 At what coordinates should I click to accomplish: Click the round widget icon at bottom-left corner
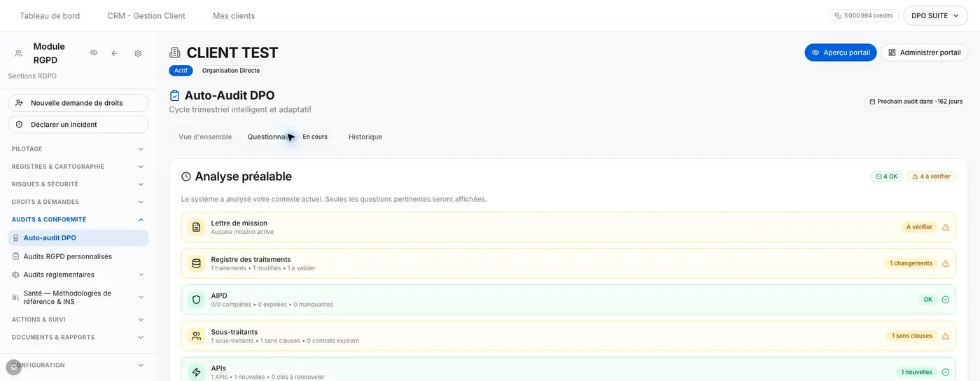pyautogui.click(x=13, y=367)
